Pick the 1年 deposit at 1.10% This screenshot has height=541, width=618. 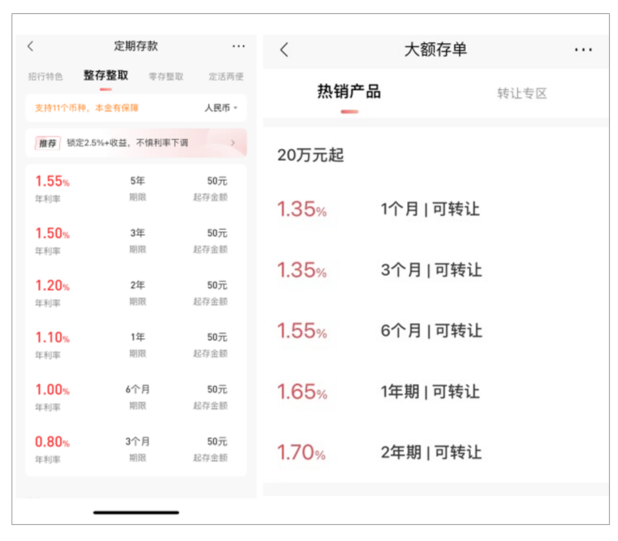pos(136,344)
